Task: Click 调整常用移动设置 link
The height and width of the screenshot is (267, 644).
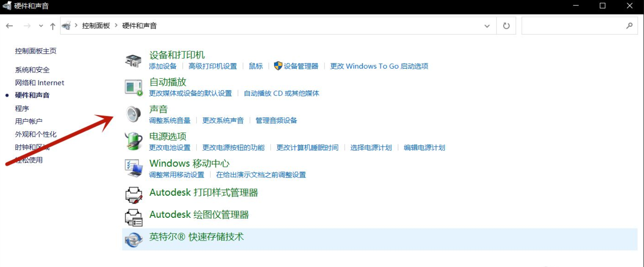Action: pos(177,175)
